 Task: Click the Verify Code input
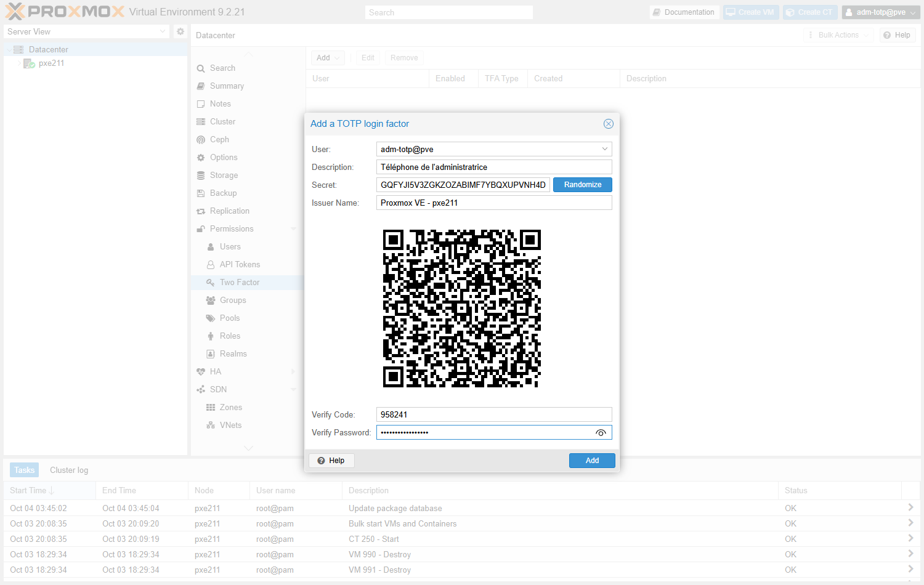494,414
